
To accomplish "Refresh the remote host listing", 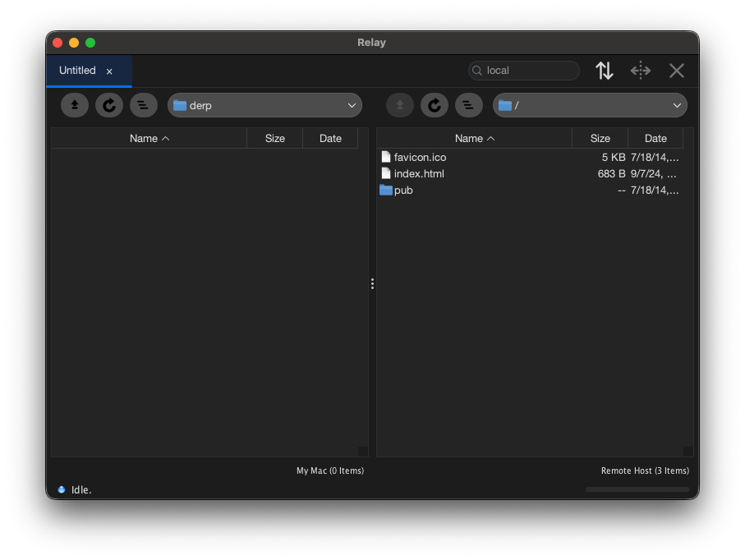I will [435, 105].
